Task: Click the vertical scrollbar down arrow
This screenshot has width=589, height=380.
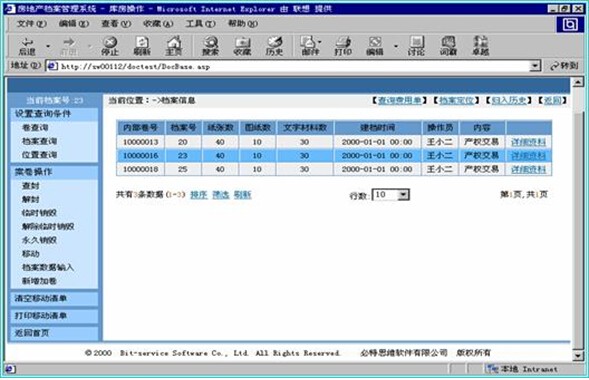Action: click(578, 355)
